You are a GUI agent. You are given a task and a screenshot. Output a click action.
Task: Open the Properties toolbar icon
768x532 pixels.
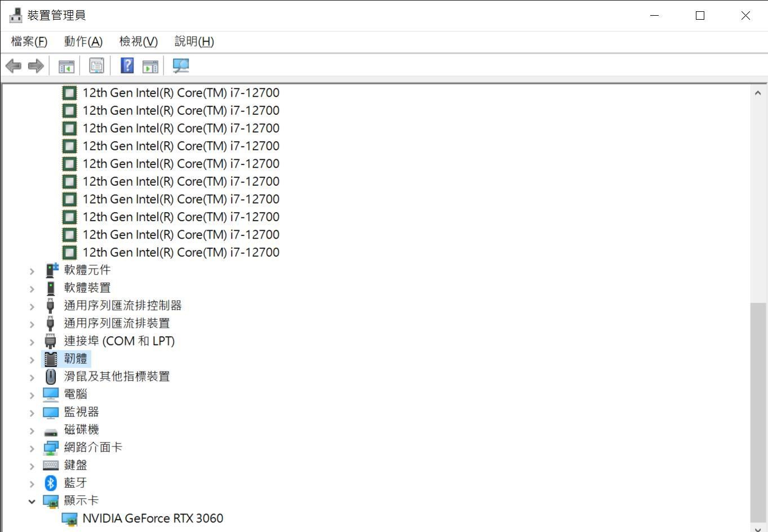click(97, 66)
